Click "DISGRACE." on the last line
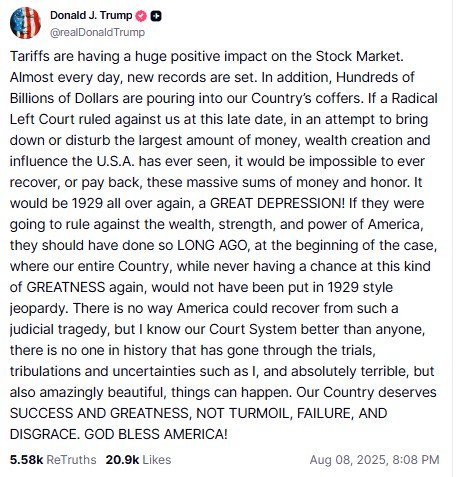The width and height of the screenshot is (459, 477). tap(45, 434)
